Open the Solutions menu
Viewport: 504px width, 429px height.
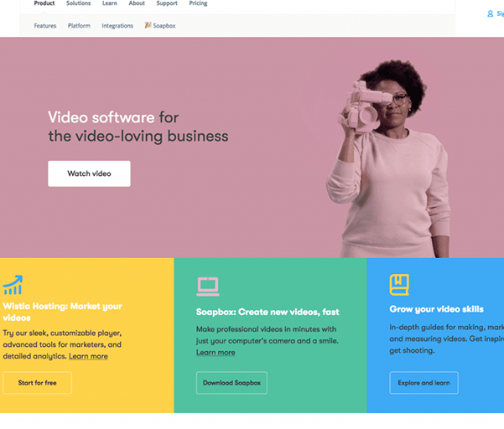pyautogui.click(x=78, y=4)
